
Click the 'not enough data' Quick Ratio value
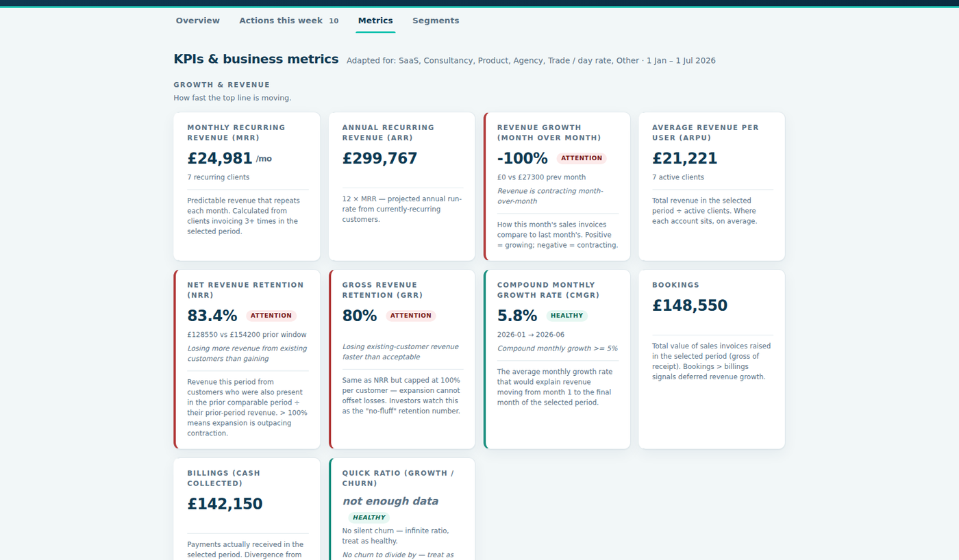390,501
